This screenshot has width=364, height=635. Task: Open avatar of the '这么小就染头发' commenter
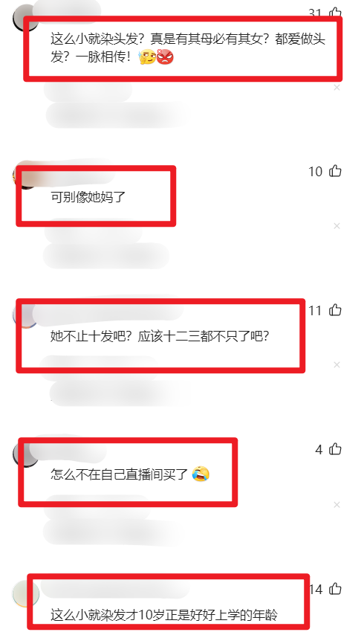[x=25, y=18]
